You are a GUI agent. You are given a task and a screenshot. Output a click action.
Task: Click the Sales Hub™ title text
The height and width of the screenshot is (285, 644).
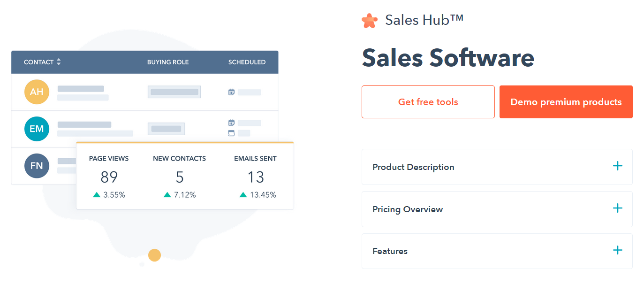[424, 20]
